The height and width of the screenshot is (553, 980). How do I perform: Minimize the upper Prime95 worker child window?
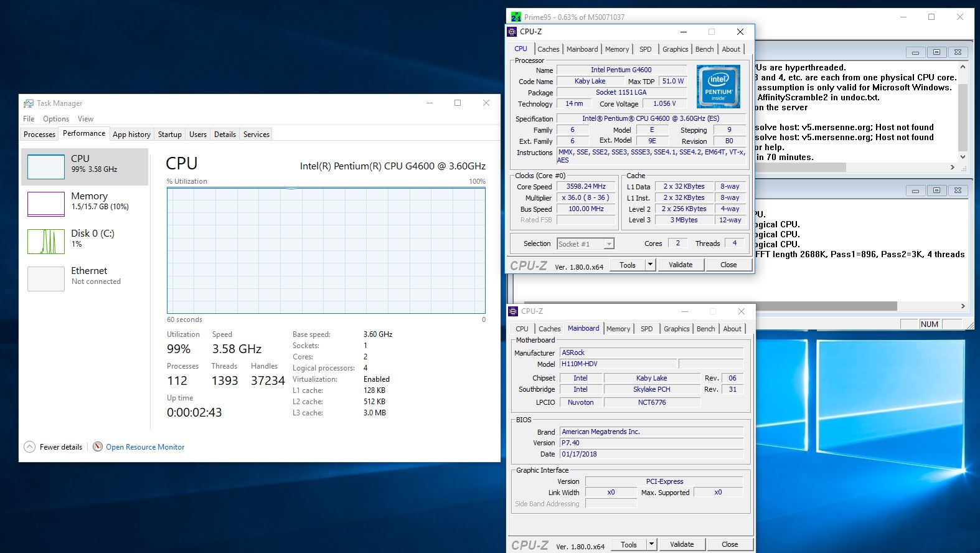coord(915,52)
